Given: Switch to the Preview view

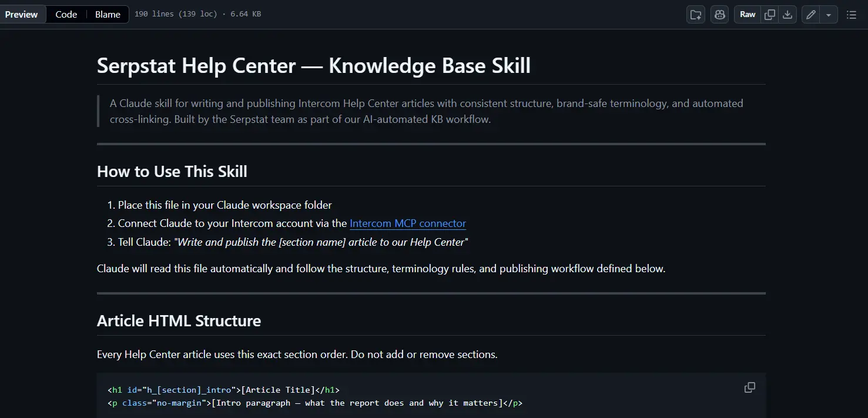Looking at the screenshot, I should [22, 15].
